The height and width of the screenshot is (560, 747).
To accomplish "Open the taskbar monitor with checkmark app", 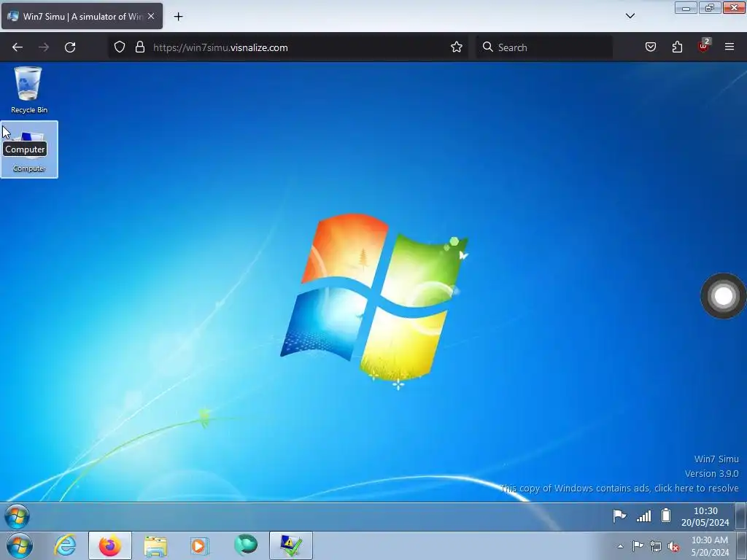I will [x=291, y=545].
